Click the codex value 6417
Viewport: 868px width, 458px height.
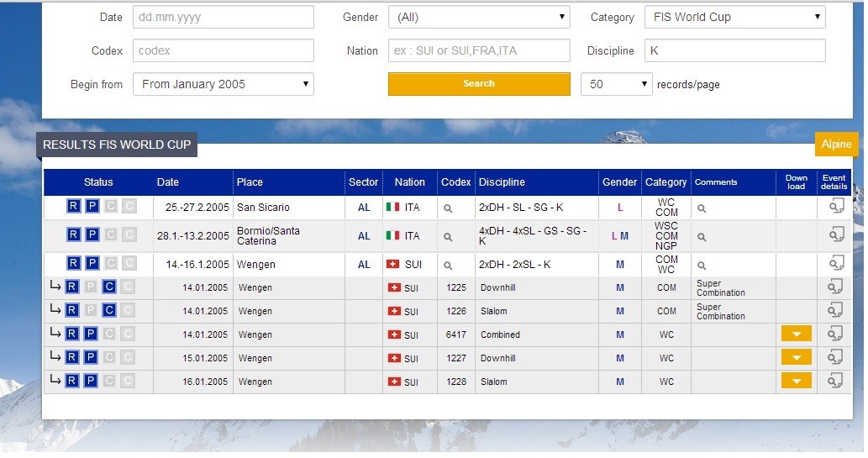click(x=456, y=334)
